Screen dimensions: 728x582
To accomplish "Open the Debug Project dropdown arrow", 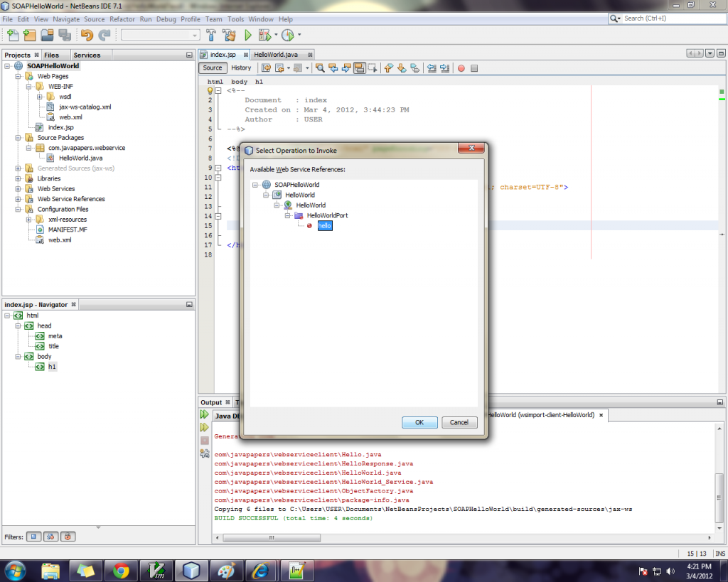I will coord(276,35).
